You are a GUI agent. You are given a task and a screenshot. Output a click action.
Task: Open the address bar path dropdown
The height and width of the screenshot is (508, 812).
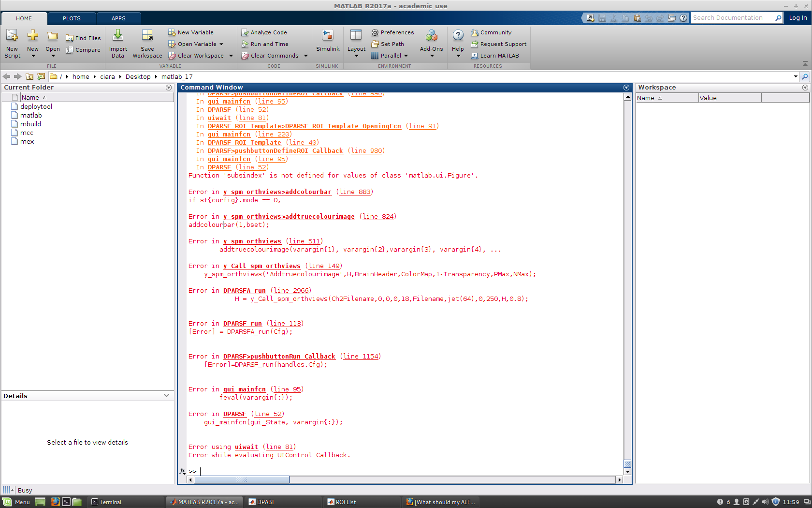point(796,76)
